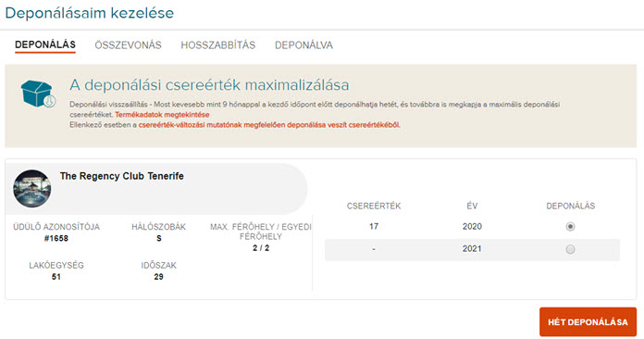Click the banner heading about csereérték maximalizálása

click(x=209, y=85)
